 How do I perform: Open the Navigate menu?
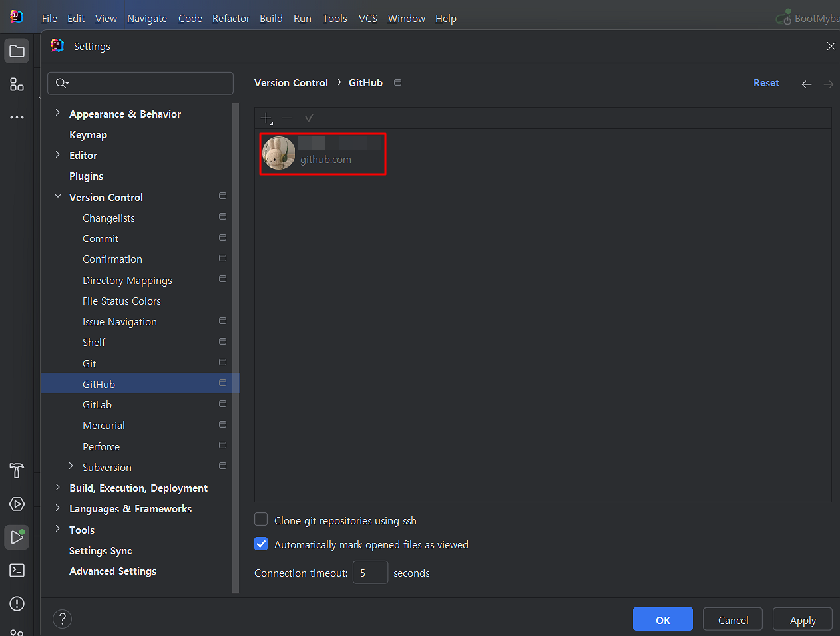pyautogui.click(x=147, y=19)
